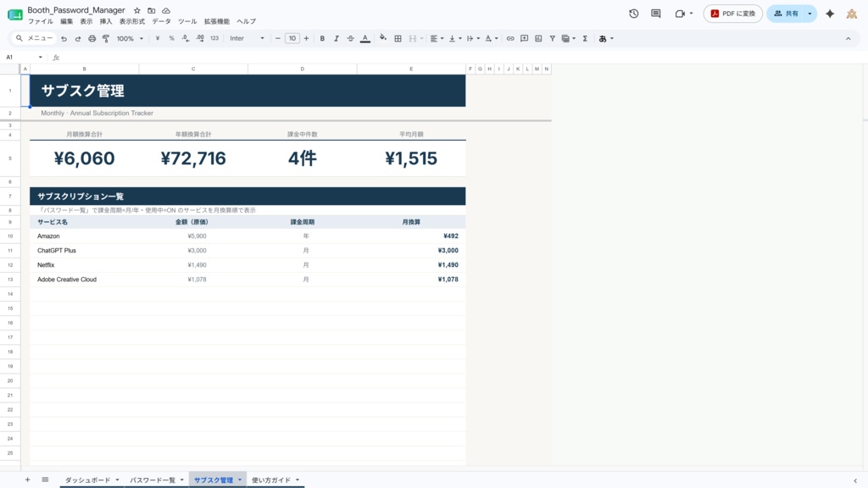Open the text rotation dropdown
Image resolution: width=868 pixels, height=488 pixels.
(x=491, y=39)
